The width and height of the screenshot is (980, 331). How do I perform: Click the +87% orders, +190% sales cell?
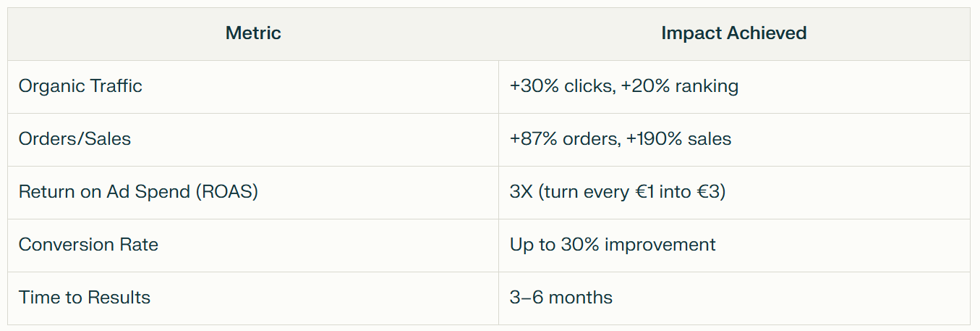pyautogui.click(x=734, y=140)
